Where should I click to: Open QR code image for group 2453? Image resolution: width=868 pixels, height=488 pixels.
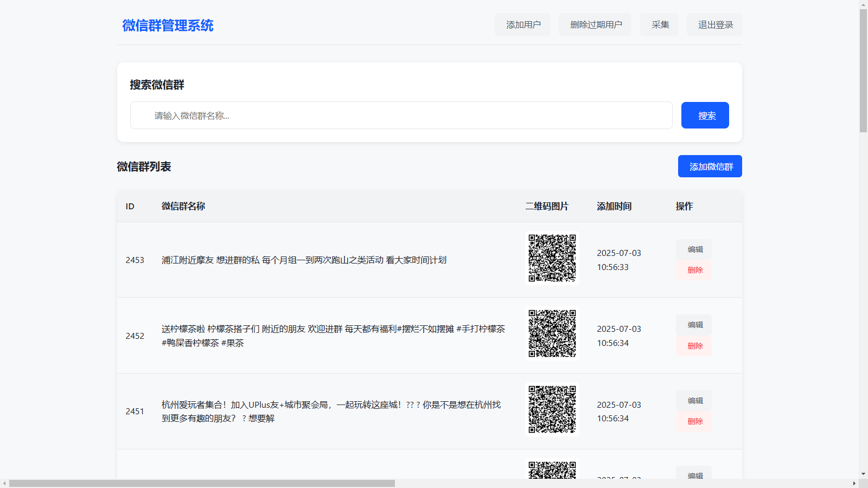click(x=552, y=258)
